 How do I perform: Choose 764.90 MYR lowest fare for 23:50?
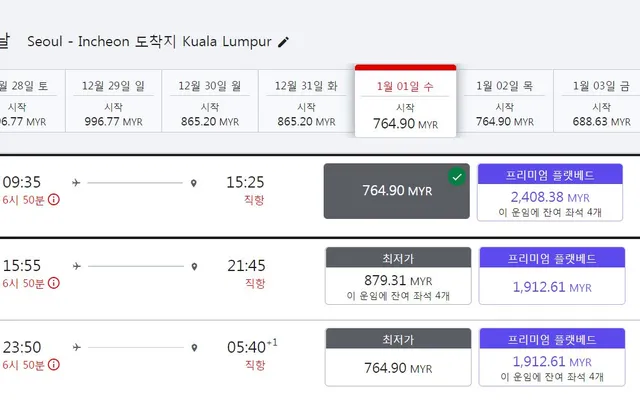coord(398,357)
